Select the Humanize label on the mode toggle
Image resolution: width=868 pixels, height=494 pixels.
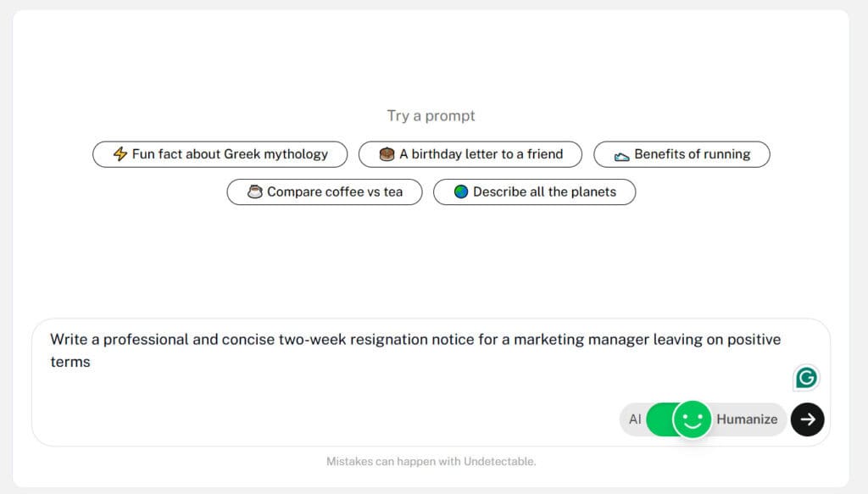[x=747, y=419]
